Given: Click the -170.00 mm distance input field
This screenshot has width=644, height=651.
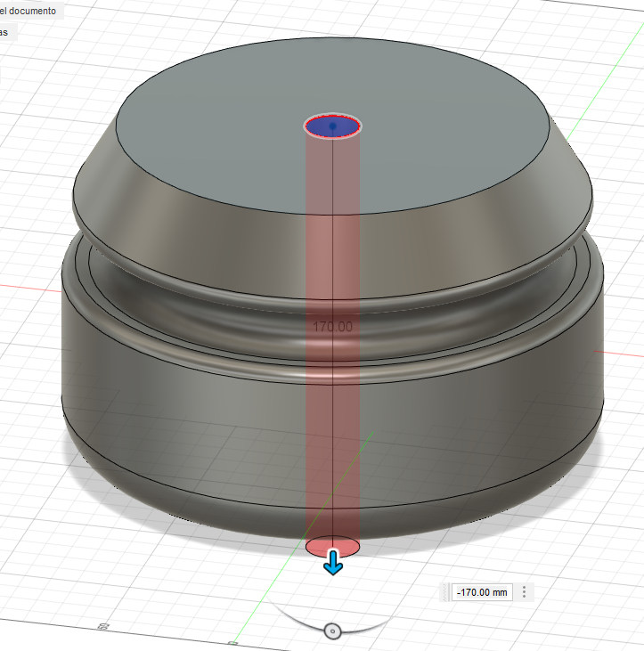Looking at the screenshot, I should (482, 592).
